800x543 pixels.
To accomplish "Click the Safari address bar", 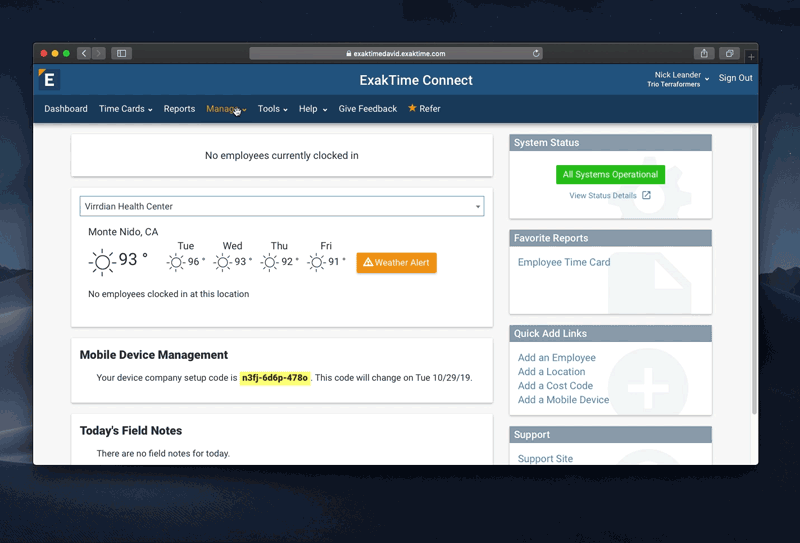I will pos(395,53).
